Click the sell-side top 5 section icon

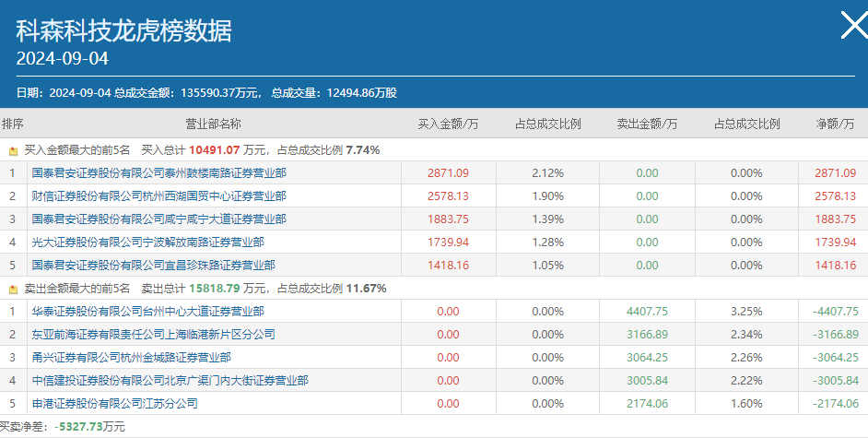13,289
